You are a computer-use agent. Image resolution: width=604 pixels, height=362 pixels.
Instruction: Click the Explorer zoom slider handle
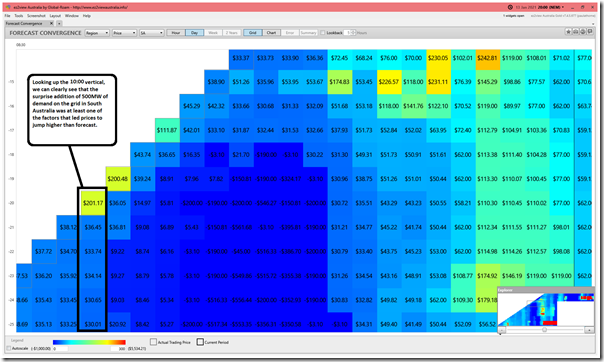[x=544, y=330]
